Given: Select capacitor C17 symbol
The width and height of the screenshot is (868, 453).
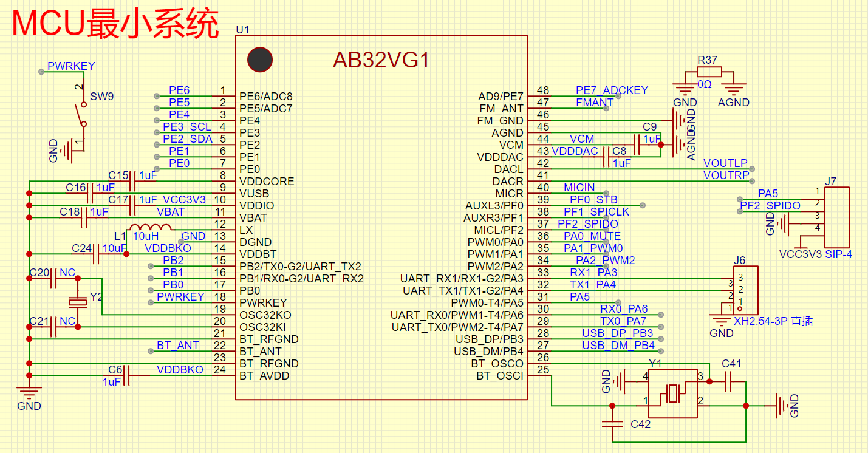Looking at the screenshot, I should click(x=132, y=205).
